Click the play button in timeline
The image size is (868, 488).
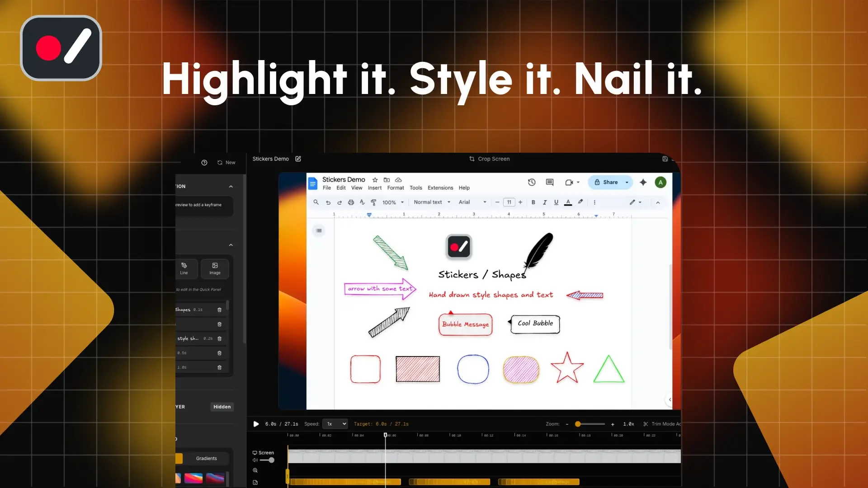[x=256, y=424]
